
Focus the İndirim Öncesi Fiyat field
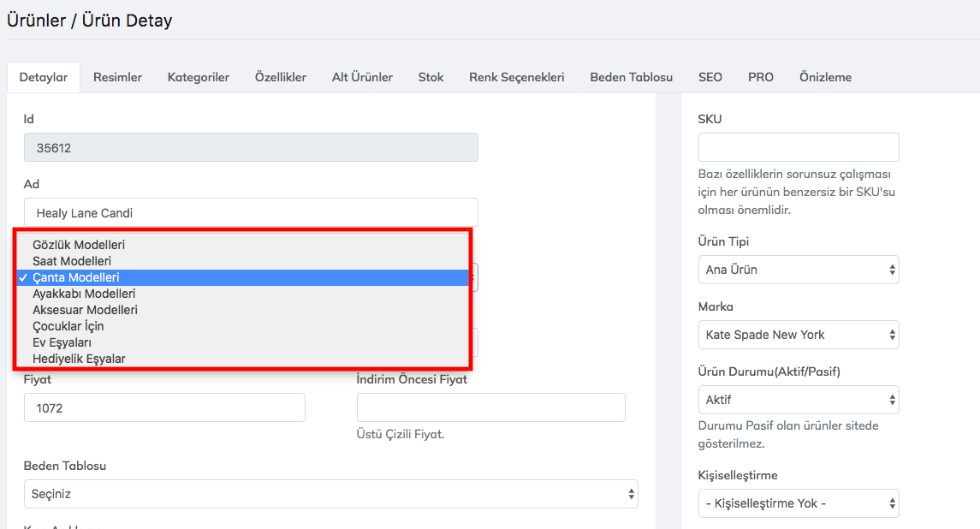point(490,408)
